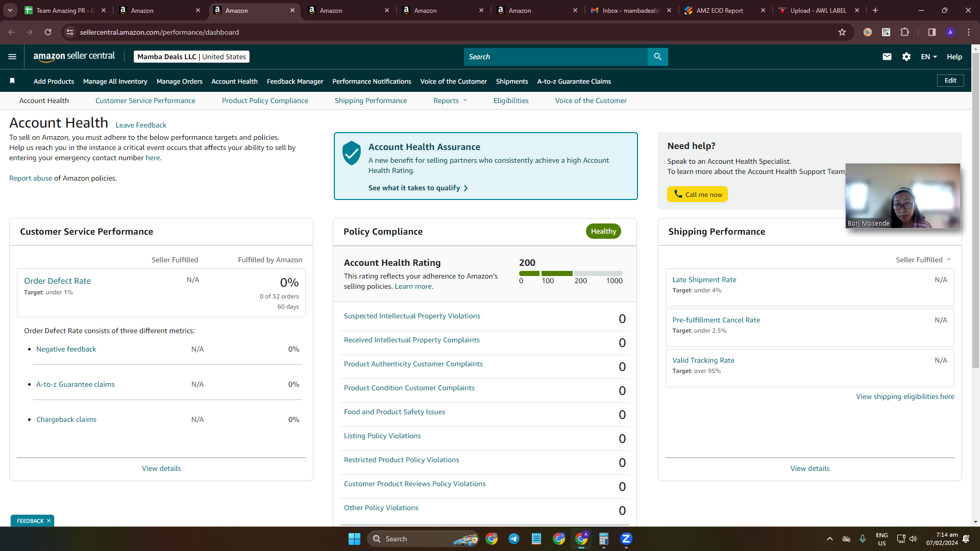This screenshot has height=551, width=980.
Task: Open Eligibilities tab
Action: click(x=511, y=101)
